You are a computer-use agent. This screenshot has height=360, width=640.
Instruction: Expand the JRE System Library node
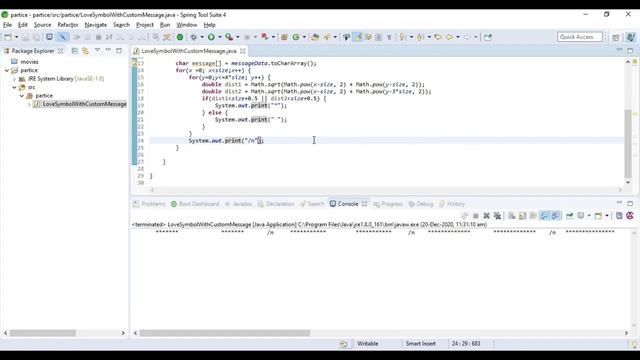pyautogui.click(x=14, y=79)
